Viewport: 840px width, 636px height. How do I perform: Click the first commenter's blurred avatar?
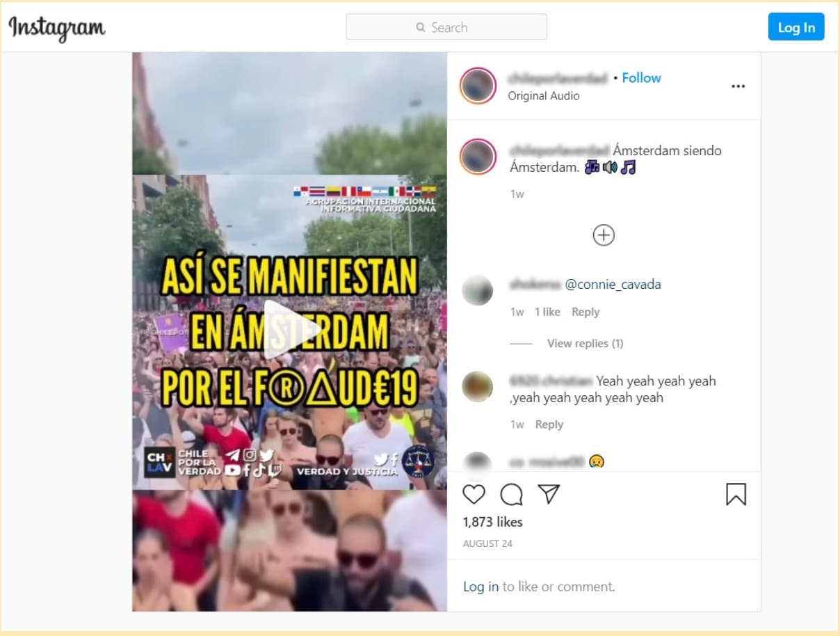478,290
